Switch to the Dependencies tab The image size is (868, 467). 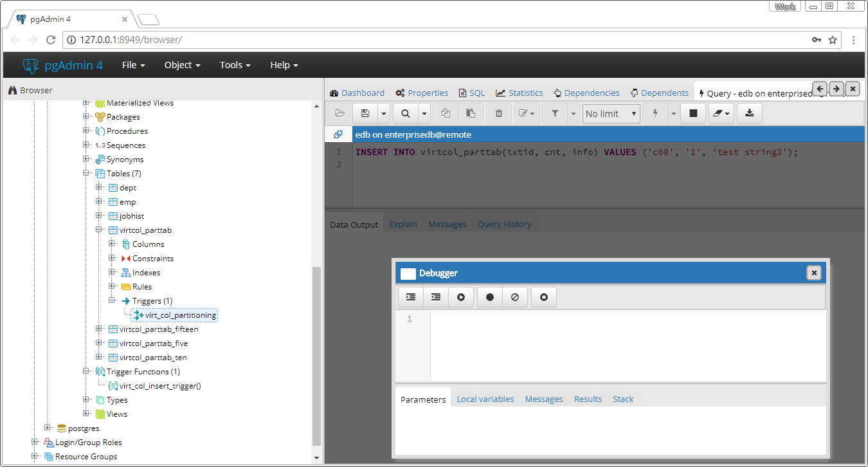(x=586, y=93)
